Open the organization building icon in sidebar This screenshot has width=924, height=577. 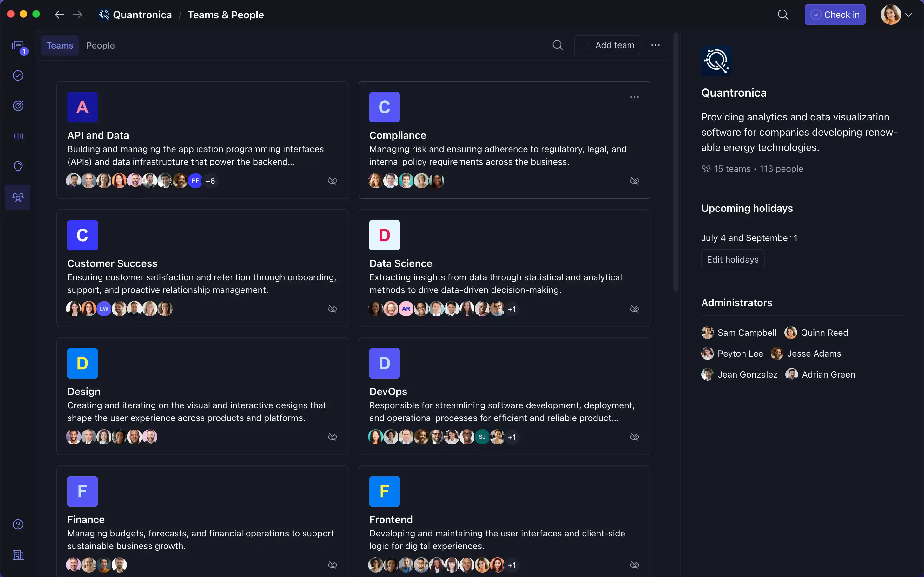18,554
